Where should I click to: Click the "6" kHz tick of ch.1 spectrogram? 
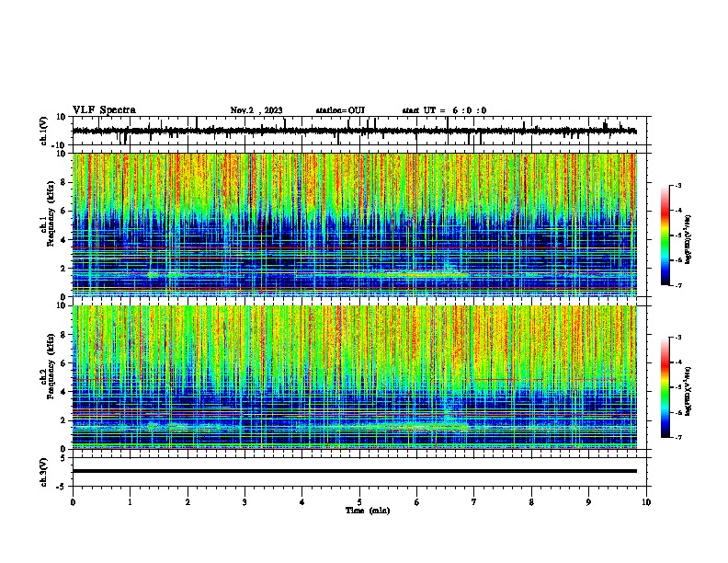click(63, 211)
